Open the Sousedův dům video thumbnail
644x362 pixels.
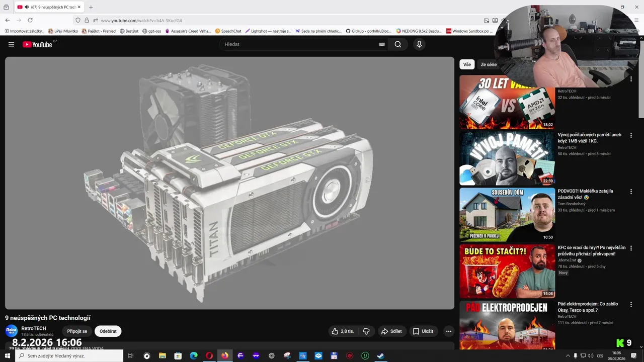coord(507,215)
